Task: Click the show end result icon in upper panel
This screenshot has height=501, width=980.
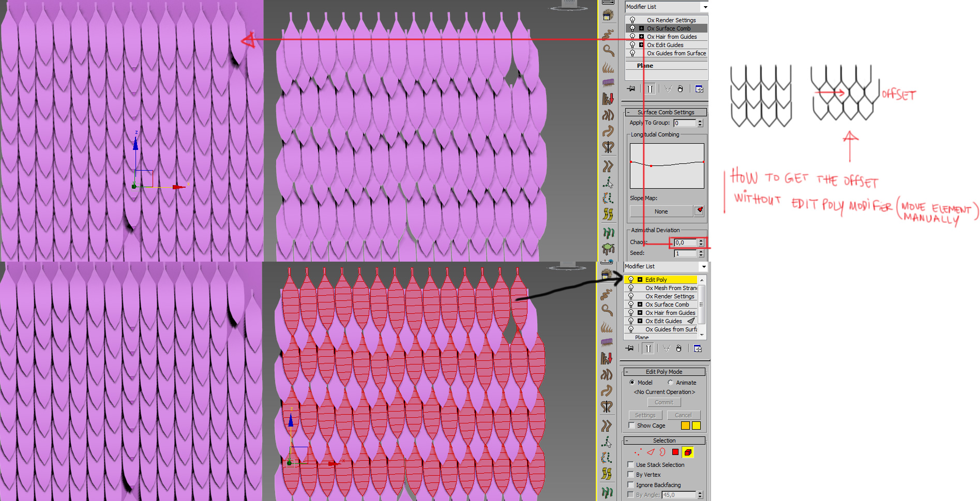Action: 650,89
